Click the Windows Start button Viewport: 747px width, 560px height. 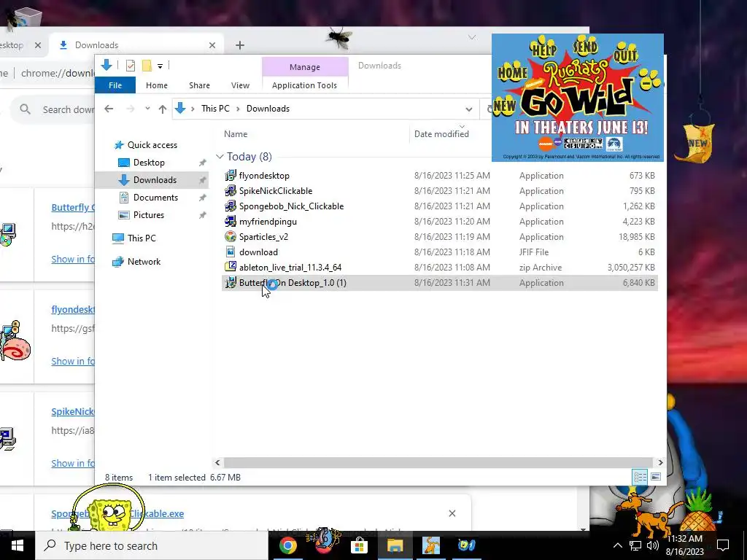pyautogui.click(x=18, y=545)
